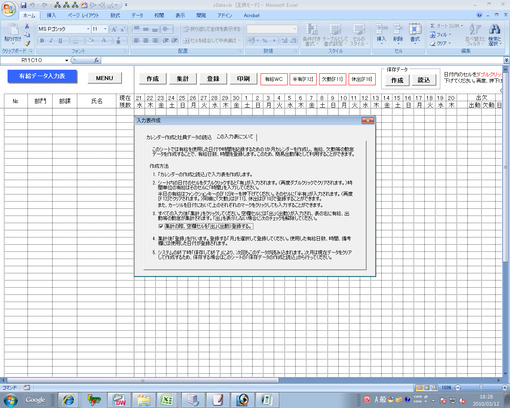Viewport: 510px width, 408px height.
Task: Click the 印刷 print button on sheet
Action: coord(243,79)
